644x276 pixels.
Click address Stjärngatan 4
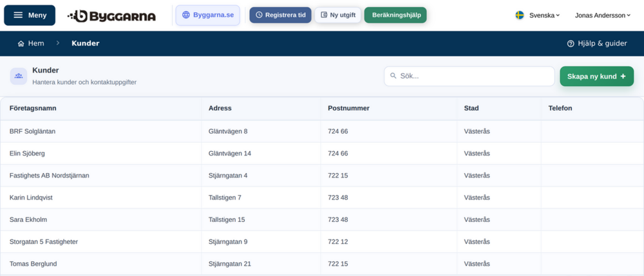point(228,176)
